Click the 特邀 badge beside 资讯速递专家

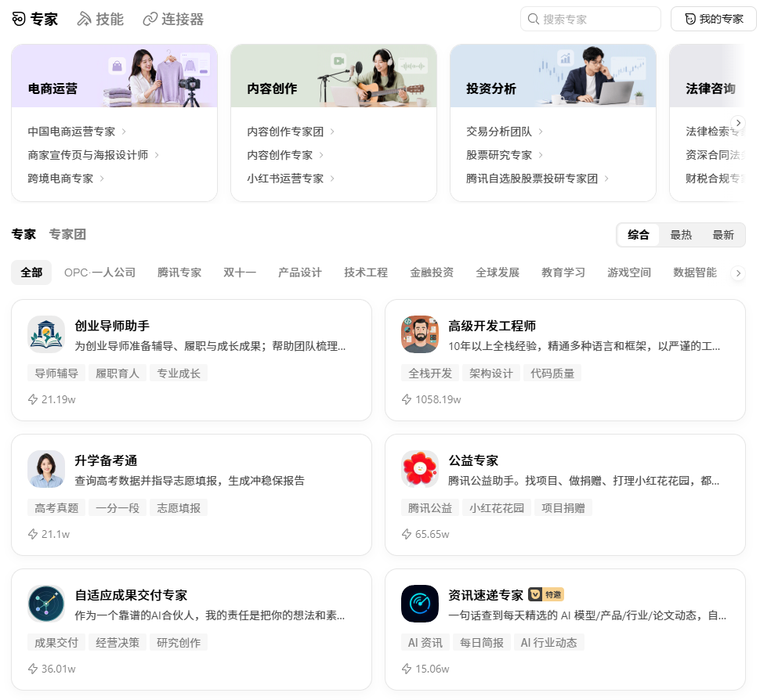point(546,594)
